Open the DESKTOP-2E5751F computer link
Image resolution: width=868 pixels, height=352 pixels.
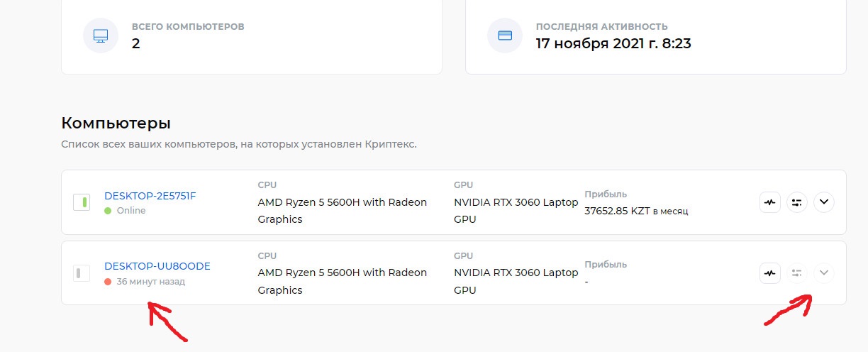[x=150, y=196]
